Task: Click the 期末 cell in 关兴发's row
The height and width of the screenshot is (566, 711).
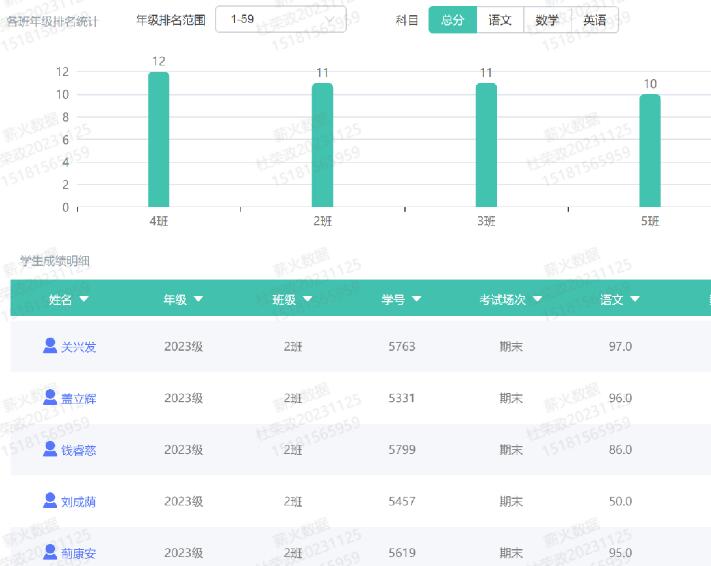Action: click(x=511, y=346)
